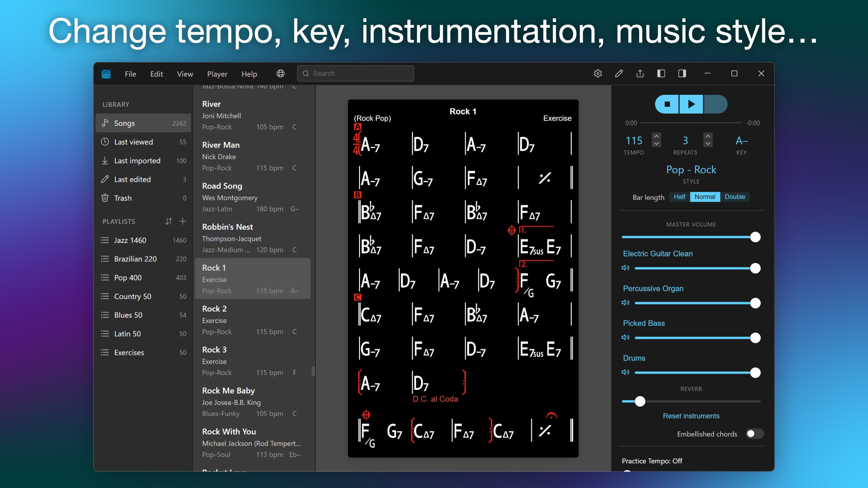The width and height of the screenshot is (868, 488).
Task: Decrease tempo with down arrow
Action: (x=656, y=144)
